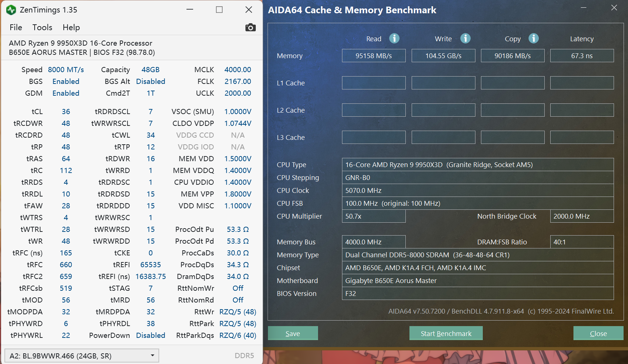
Task: Click the ZenTimings app logo icon
Action: click(x=11, y=10)
